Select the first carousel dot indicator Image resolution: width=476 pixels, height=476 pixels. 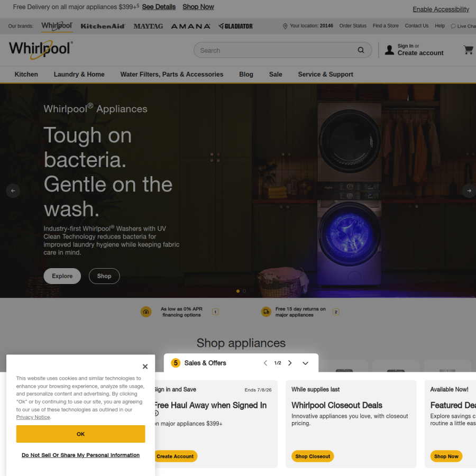(x=238, y=291)
